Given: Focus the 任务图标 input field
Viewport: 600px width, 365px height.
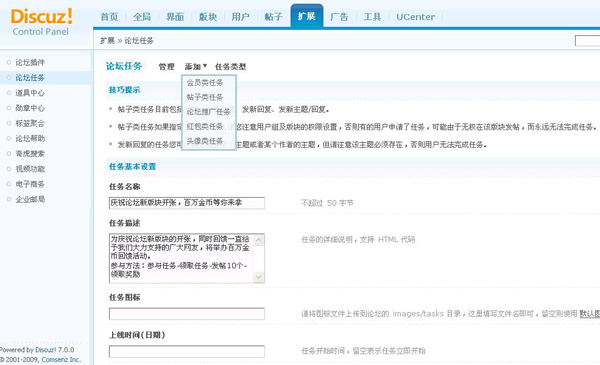Looking at the screenshot, I should pos(187,314).
